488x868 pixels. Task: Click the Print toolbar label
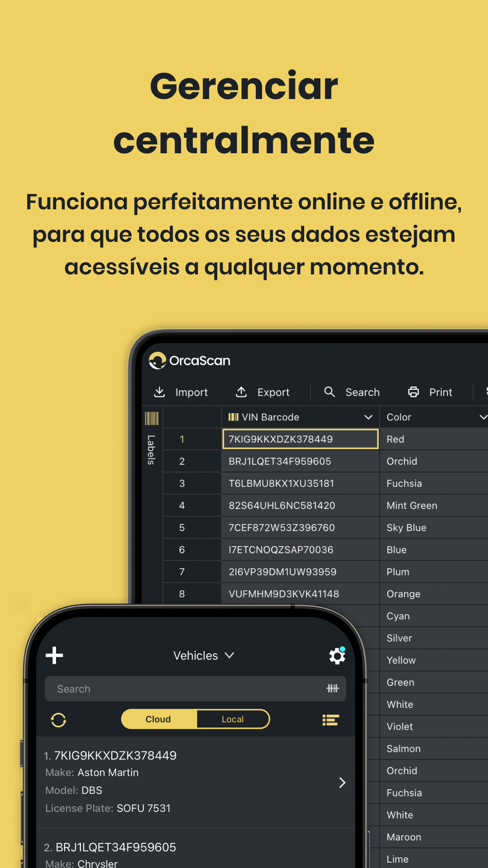coord(441,392)
